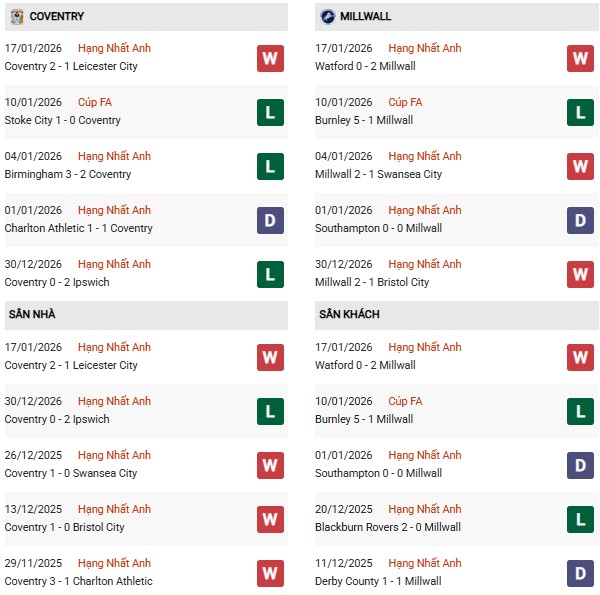
Task: Click the W badge for Millwall 2-1 Swansea City
Action: pos(580,166)
